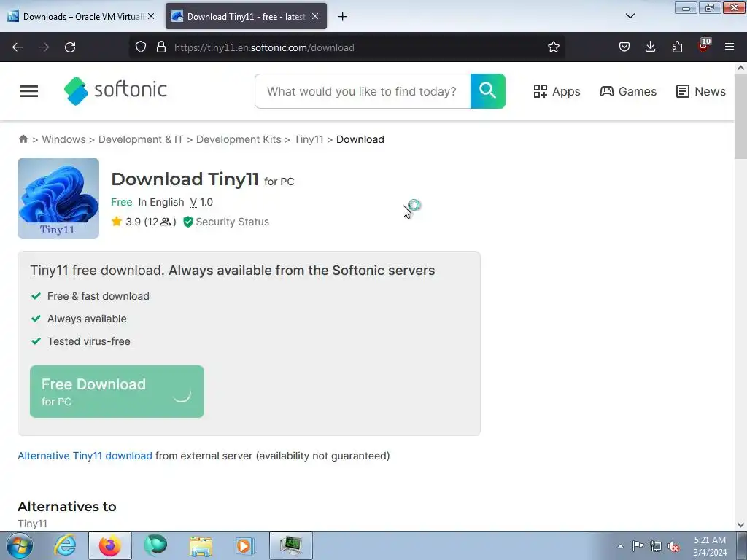Click the Action Center flag tray icon

[x=638, y=546]
